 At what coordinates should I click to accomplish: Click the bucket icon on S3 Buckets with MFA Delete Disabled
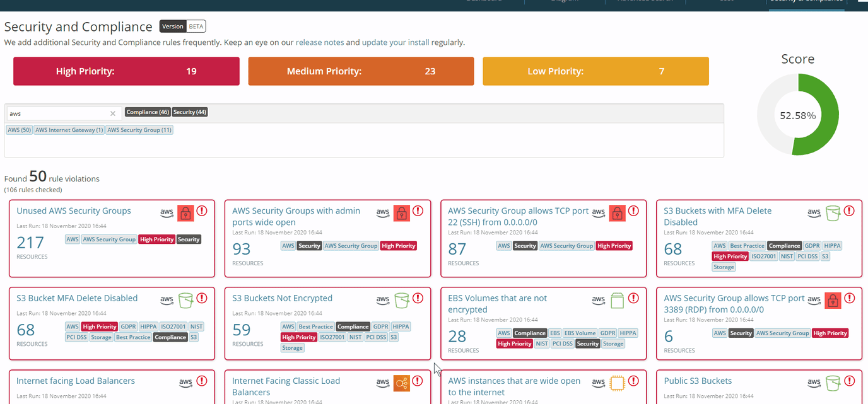click(833, 213)
